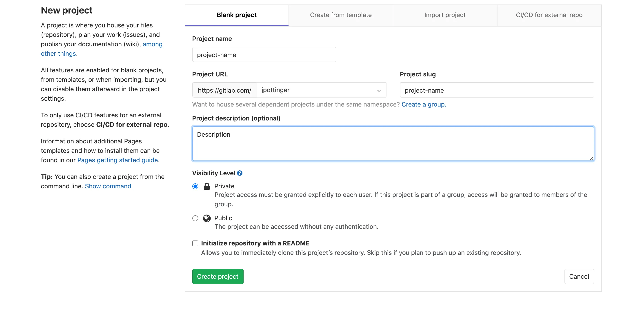Click the Initialize repository with a README label

255,243
